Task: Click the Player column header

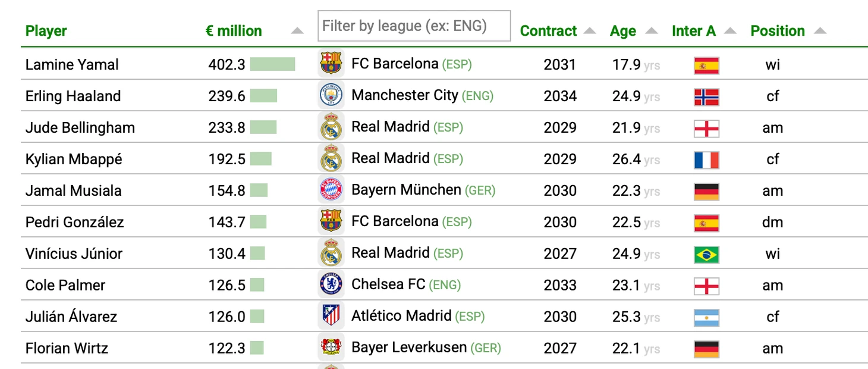Action: (x=46, y=31)
